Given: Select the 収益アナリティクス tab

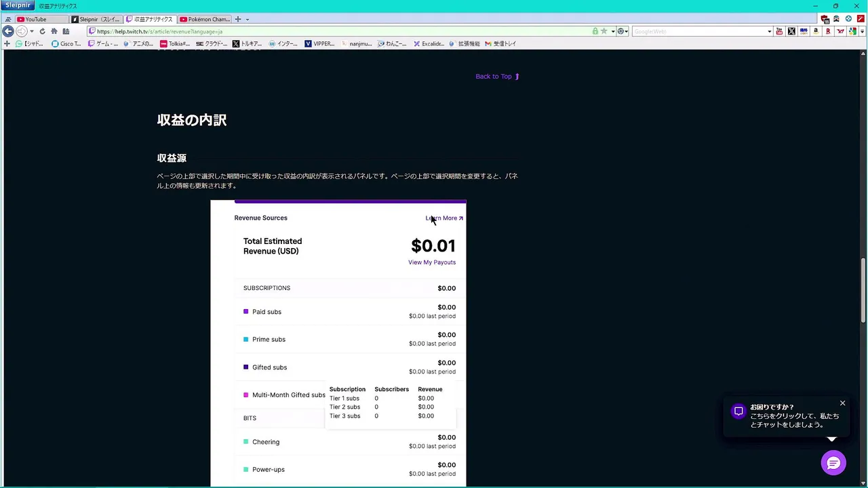Looking at the screenshot, I should pyautogui.click(x=151, y=19).
